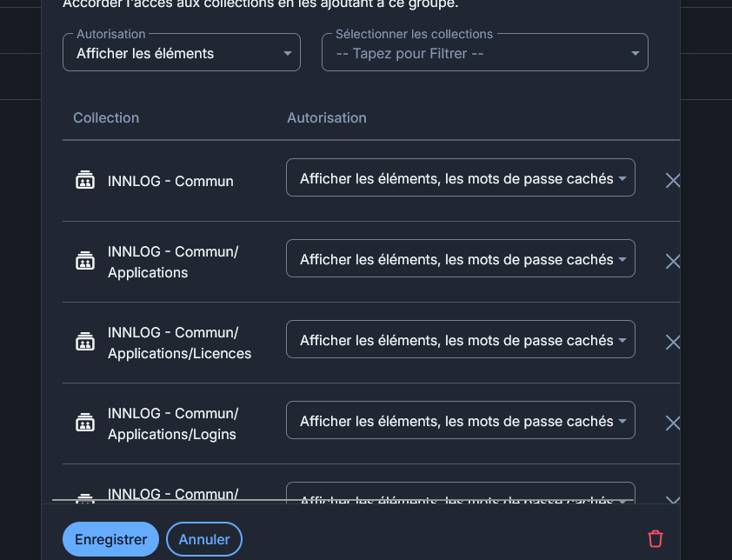Open the Sélectionner les collections filter dropdown
This screenshot has height=560, width=732.
point(484,53)
